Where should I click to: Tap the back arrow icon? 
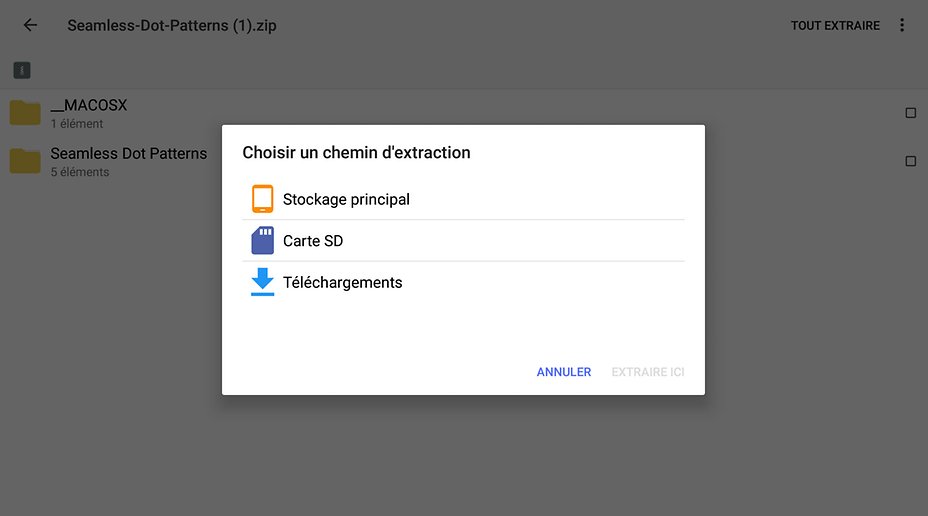[x=30, y=25]
